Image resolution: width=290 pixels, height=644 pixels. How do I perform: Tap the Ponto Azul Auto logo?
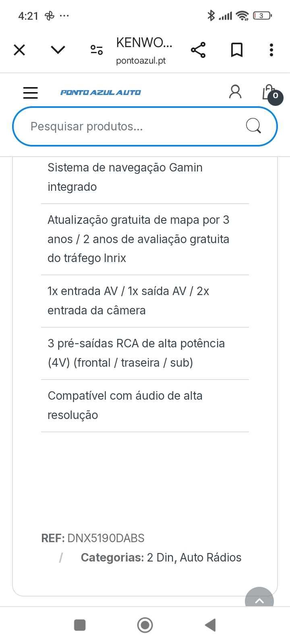pos(101,93)
